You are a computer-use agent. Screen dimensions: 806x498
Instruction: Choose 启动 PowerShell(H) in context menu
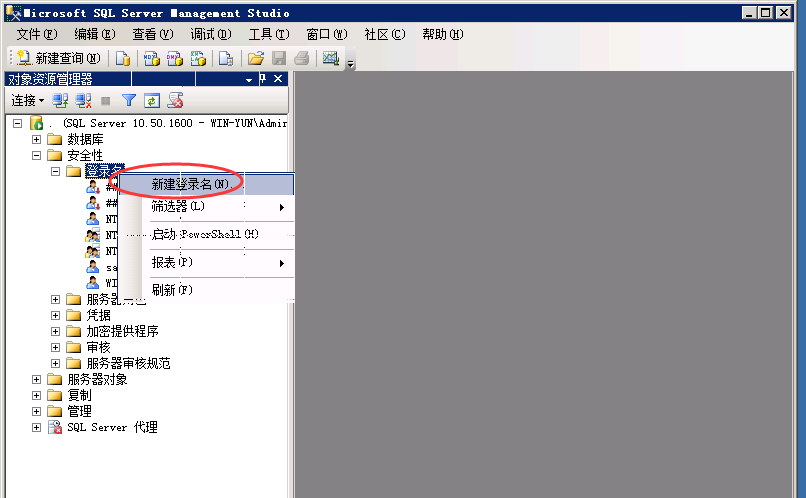[206, 234]
